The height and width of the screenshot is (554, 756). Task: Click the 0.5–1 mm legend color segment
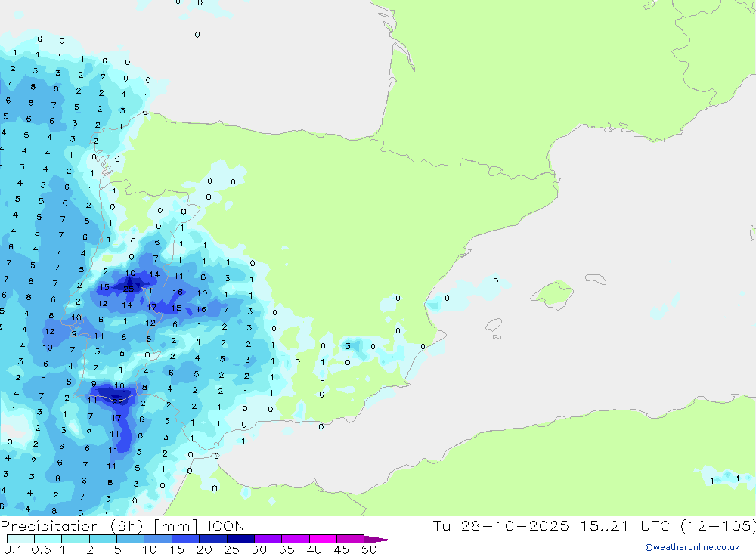pos(48,539)
